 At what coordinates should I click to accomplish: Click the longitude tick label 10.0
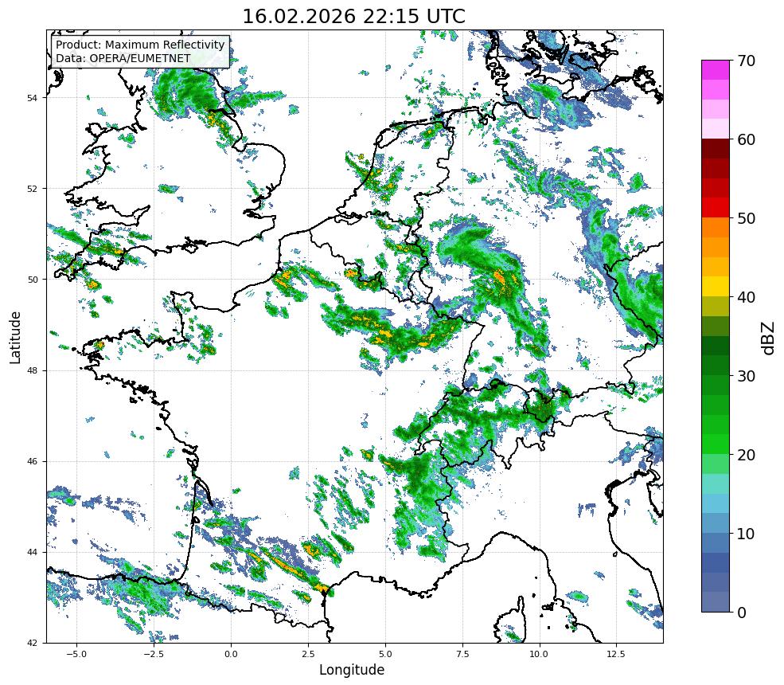[x=540, y=654]
